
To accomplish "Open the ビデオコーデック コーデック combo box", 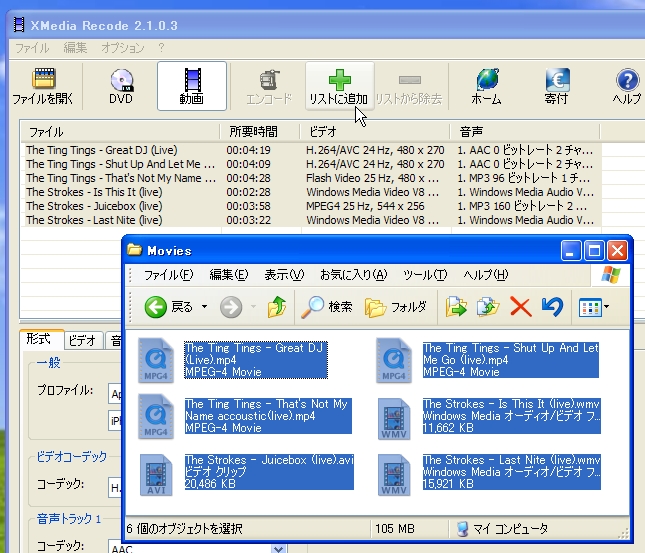I will click(x=115, y=488).
